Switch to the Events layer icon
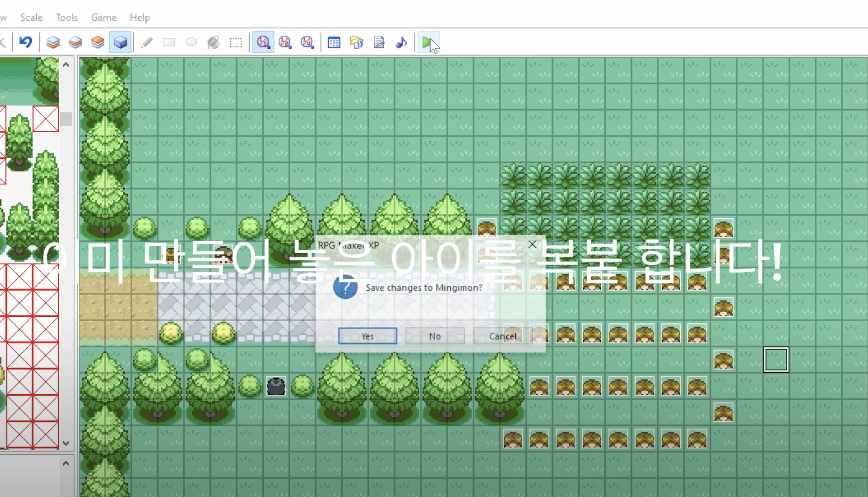Screen dimensions: 868x497 (x=120, y=42)
